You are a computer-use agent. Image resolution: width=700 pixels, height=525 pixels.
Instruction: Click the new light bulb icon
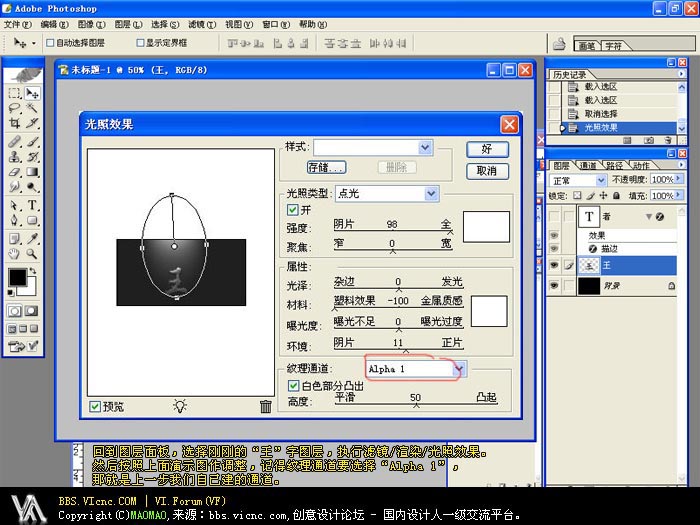click(180, 406)
